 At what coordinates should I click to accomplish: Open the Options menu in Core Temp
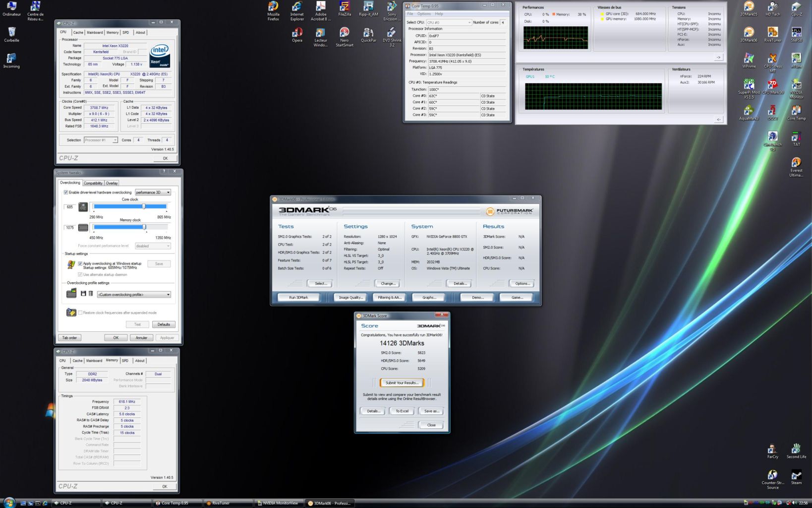(x=424, y=14)
